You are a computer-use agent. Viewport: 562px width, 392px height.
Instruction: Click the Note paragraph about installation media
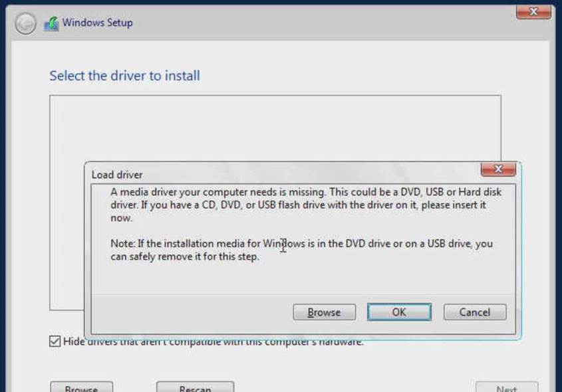301,250
